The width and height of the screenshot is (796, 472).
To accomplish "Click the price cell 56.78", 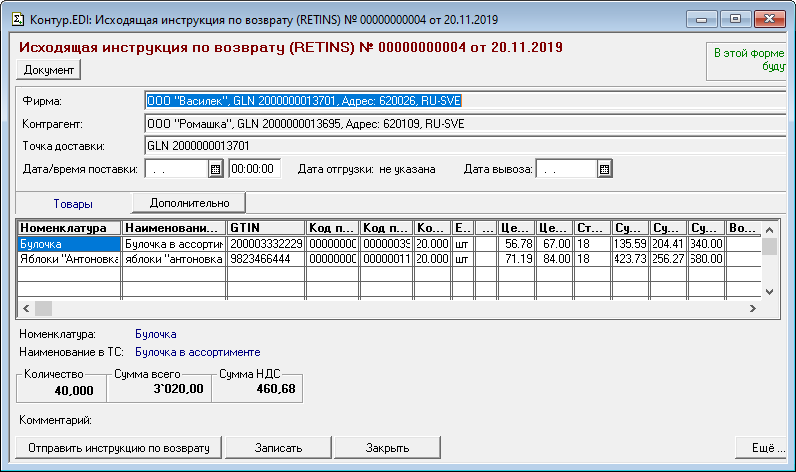I will (516, 244).
